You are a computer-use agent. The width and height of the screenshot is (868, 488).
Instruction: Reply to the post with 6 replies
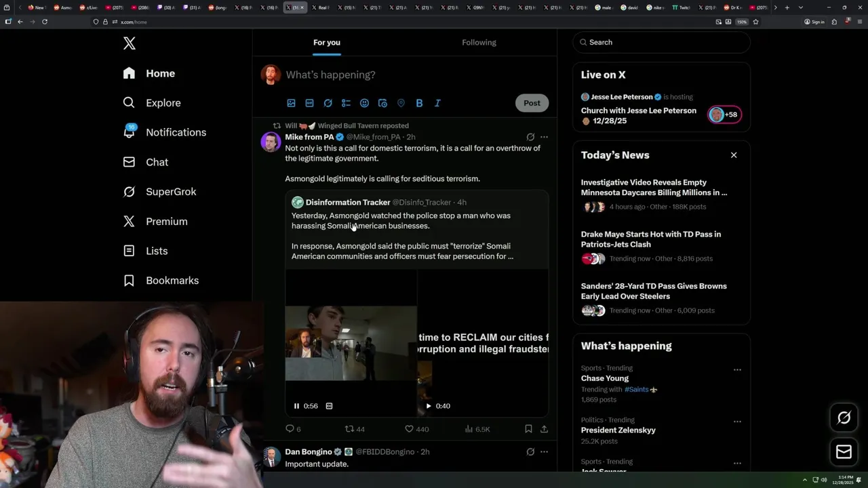pos(293,429)
